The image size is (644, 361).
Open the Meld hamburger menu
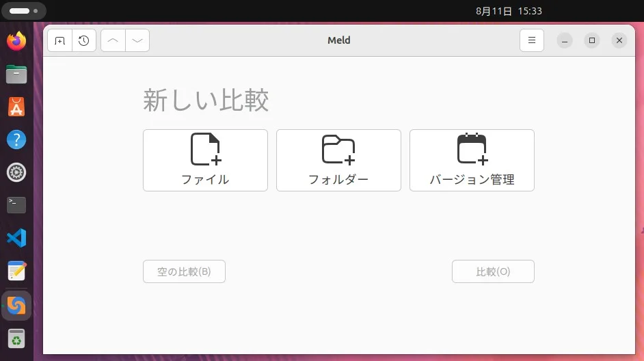[531, 40]
